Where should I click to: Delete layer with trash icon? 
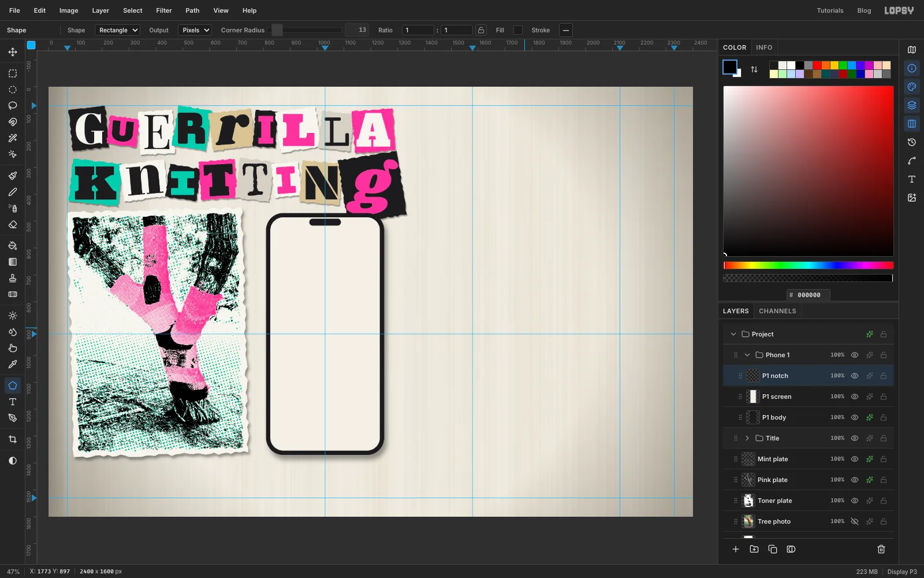point(881,549)
